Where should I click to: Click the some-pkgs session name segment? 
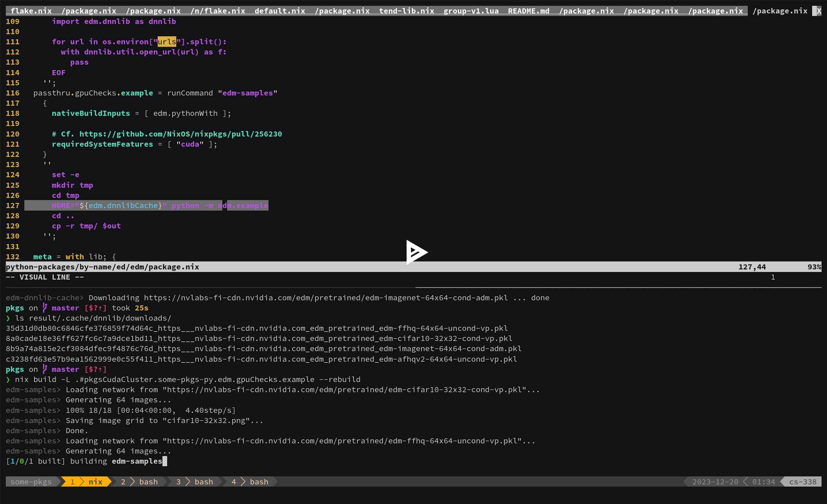pos(31,481)
